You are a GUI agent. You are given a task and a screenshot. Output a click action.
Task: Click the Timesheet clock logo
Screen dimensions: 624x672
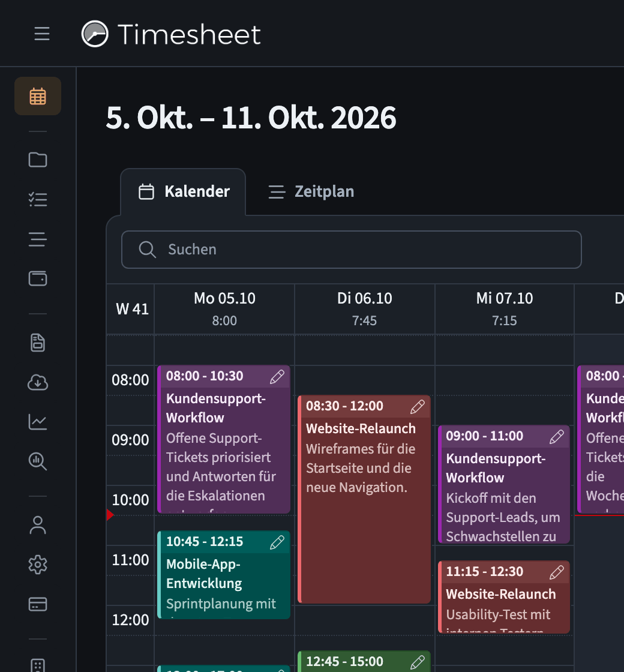pyautogui.click(x=95, y=34)
